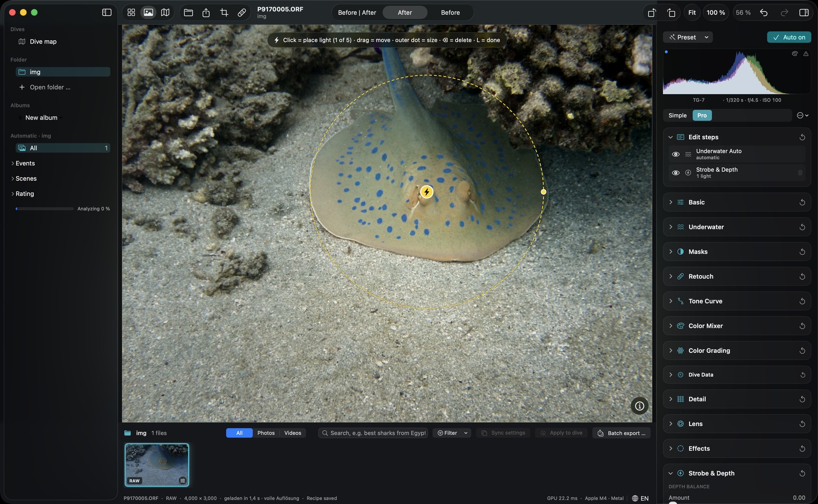Viewport: 818px width, 504px height.
Task: Switch to Simple mode
Action: (677, 115)
